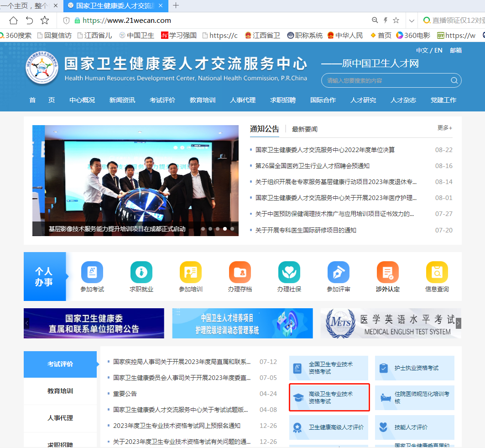Select the 参加培训 icon
Viewport: 485px width, 448px height.
(191, 273)
